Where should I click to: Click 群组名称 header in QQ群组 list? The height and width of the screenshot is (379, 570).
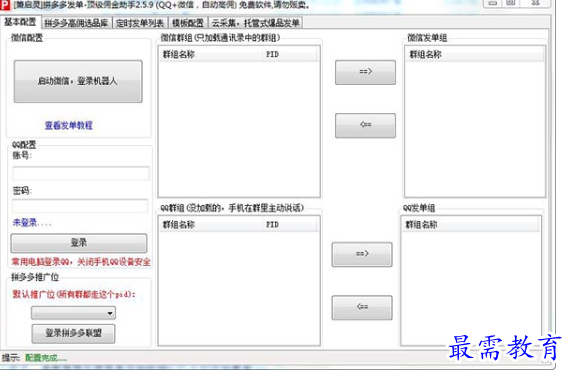click(x=211, y=225)
